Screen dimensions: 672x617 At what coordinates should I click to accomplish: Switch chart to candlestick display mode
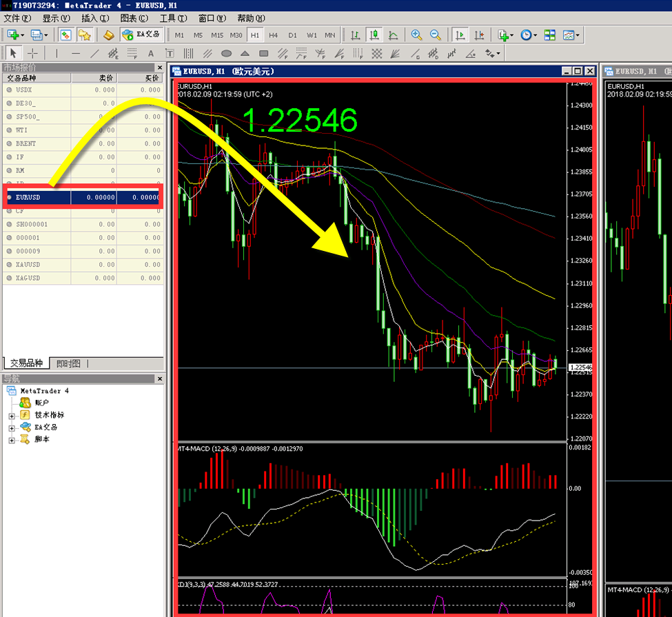pos(374,34)
